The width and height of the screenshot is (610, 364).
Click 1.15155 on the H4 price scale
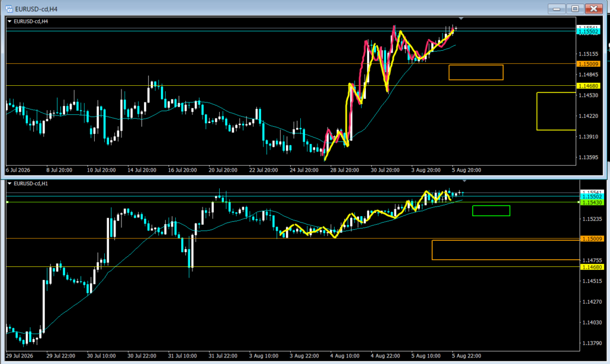pyautogui.click(x=588, y=54)
